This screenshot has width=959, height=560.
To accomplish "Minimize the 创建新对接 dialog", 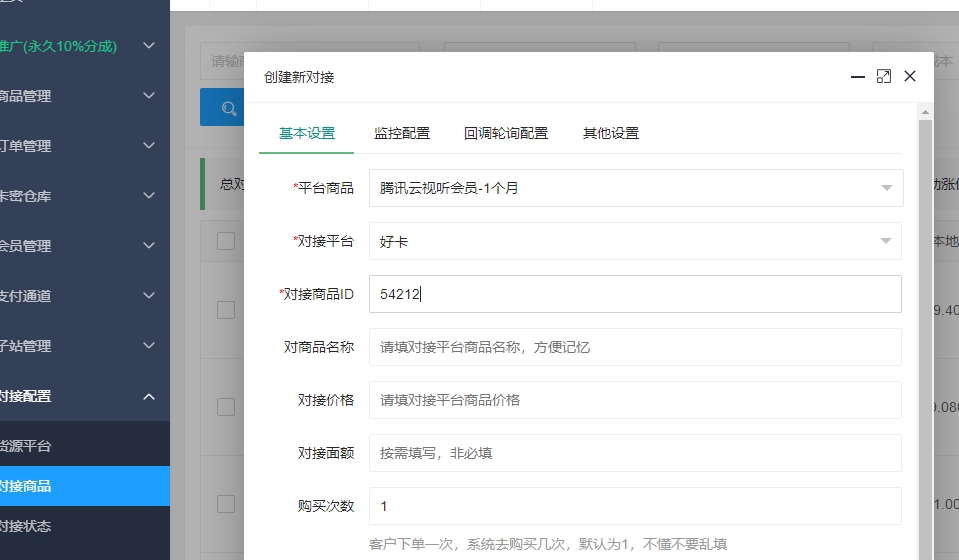I will (857, 77).
